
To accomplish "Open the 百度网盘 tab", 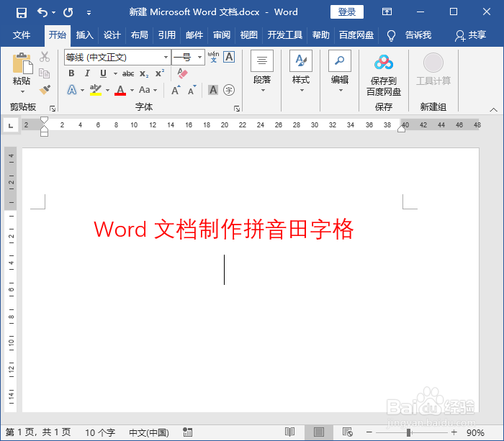I will coord(356,35).
